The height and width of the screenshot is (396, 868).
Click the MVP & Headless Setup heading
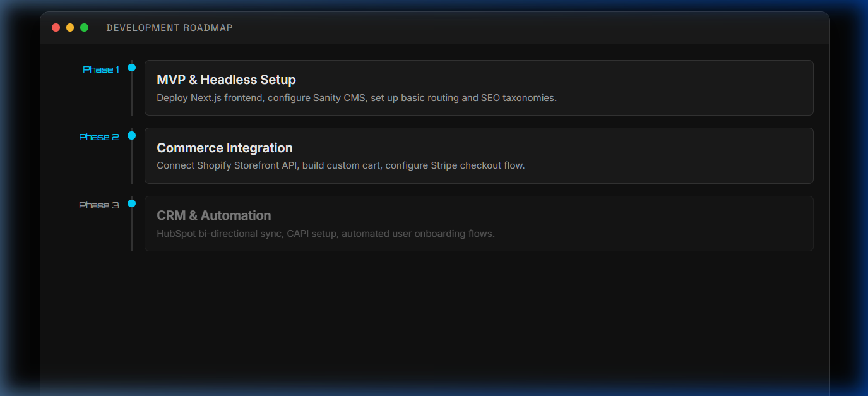pos(226,80)
